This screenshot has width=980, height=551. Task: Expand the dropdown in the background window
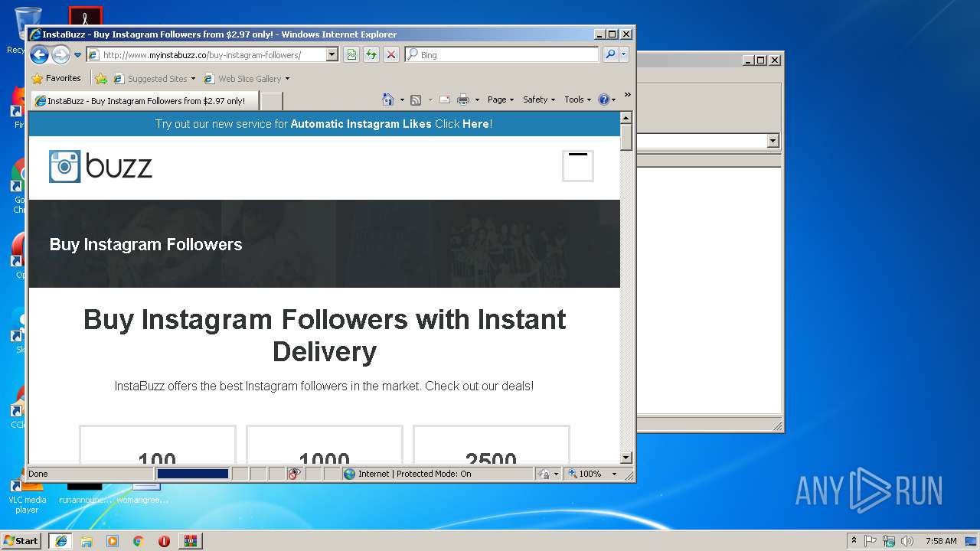point(773,141)
